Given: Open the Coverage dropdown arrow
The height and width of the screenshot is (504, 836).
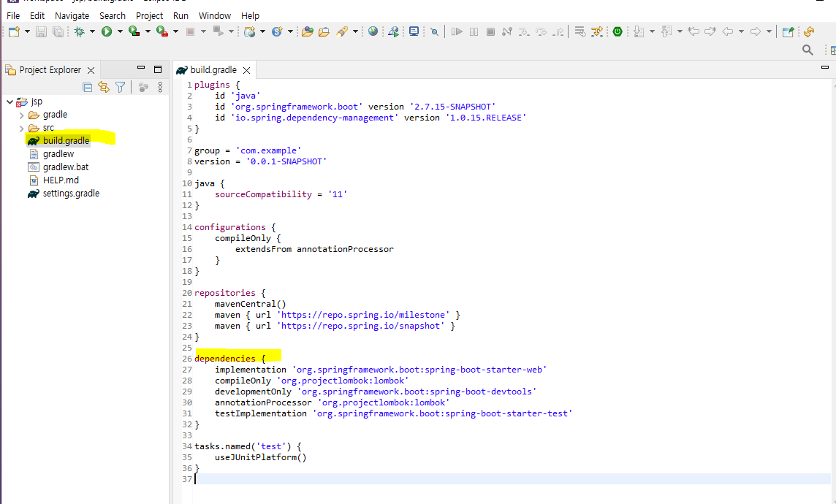Looking at the screenshot, I should pos(148,32).
